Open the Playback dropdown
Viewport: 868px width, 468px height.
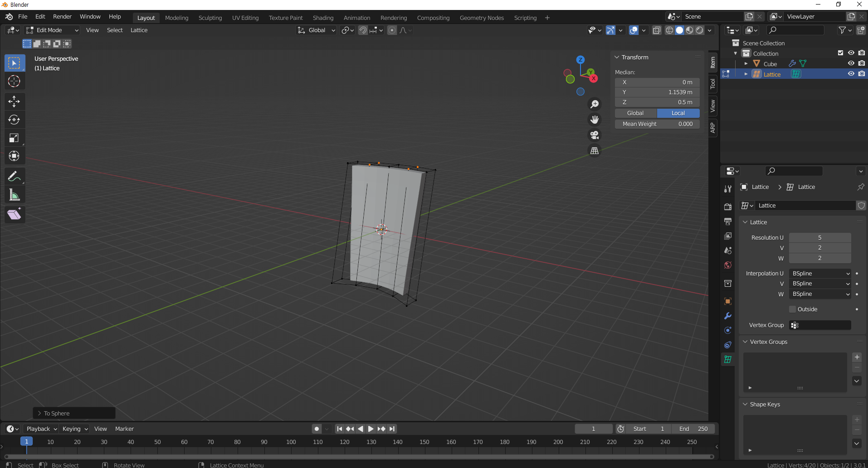tap(42, 429)
